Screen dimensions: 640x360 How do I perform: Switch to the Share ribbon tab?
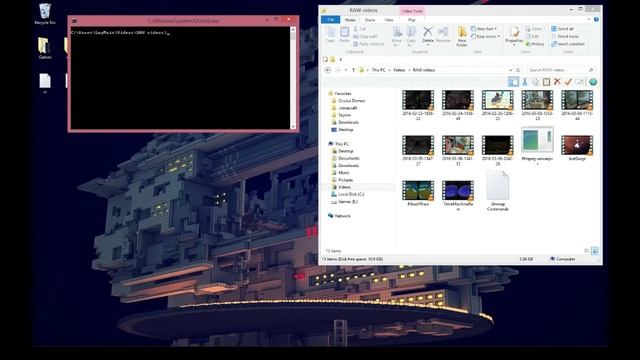370,20
